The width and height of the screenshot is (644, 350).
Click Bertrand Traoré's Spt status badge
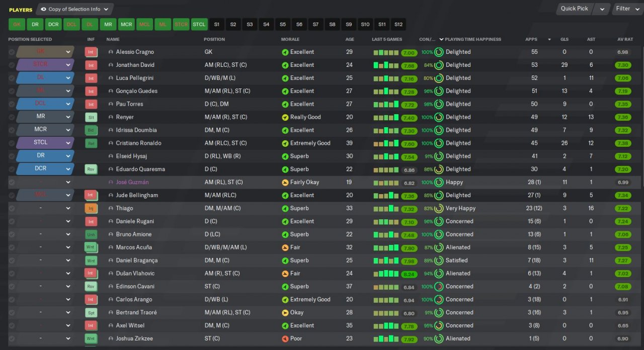click(x=91, y=312)
